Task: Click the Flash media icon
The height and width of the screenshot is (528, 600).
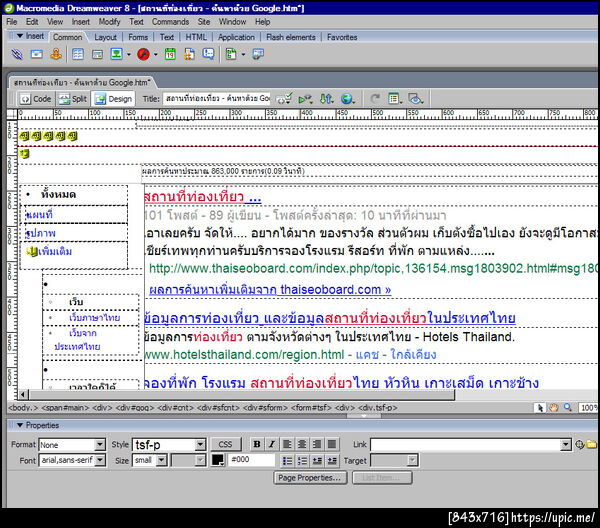Action: tap(143, 54)
